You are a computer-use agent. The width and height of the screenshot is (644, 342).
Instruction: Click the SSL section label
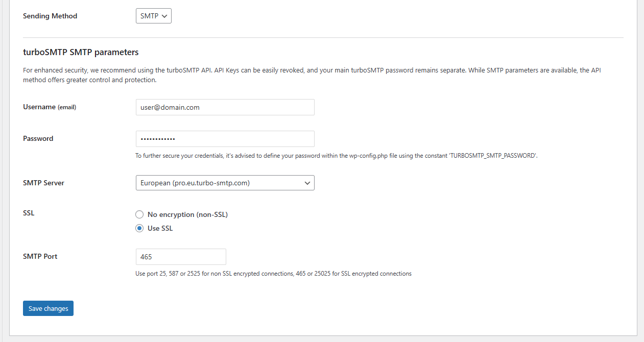[x=29, y=213]
